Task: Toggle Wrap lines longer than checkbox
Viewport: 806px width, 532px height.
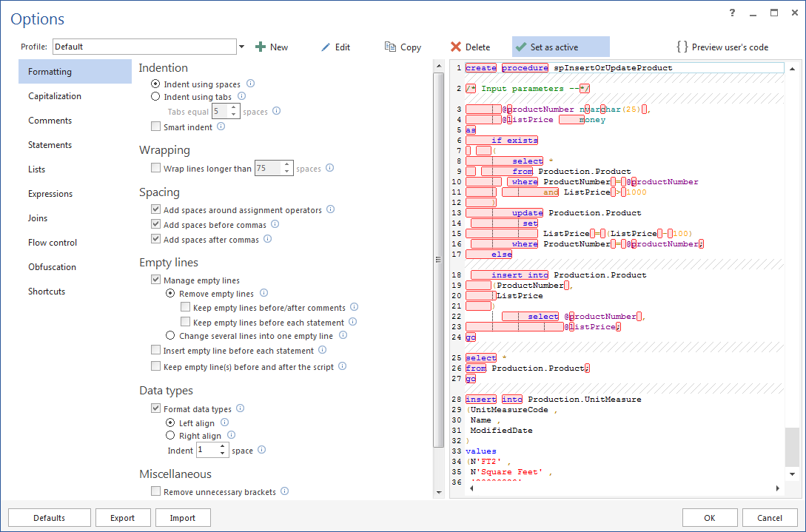Action: pos(155,169)
